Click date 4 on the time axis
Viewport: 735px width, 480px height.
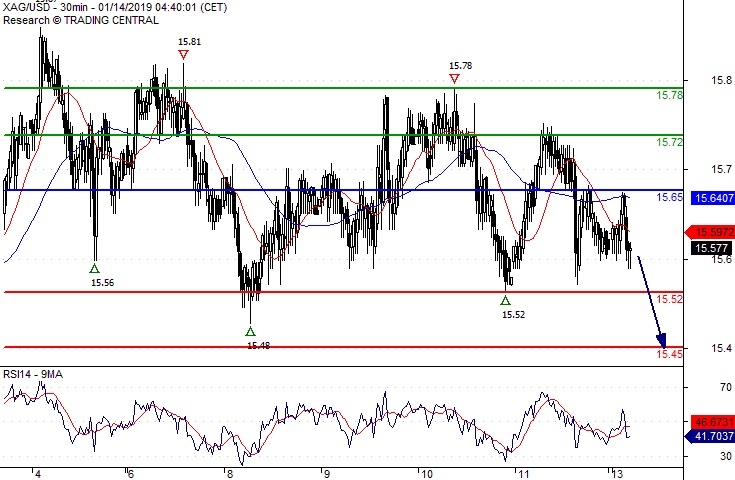pyautogui.click(x=38, y=474)
